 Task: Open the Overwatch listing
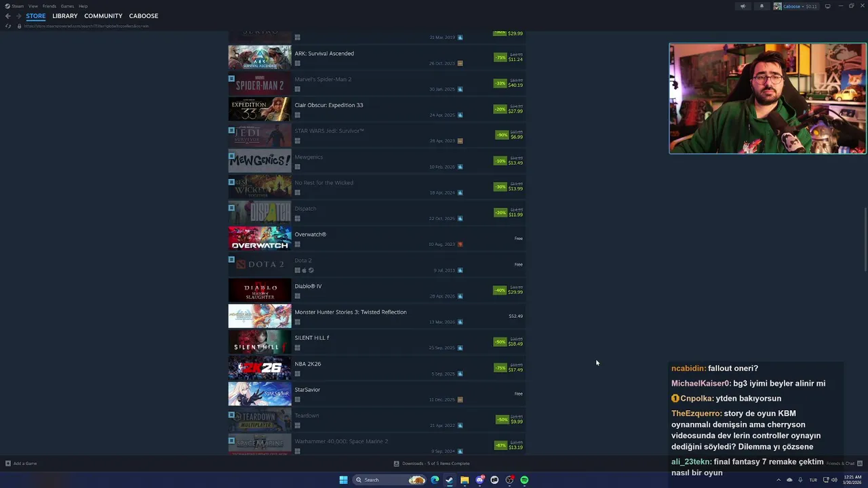[376, 239]
